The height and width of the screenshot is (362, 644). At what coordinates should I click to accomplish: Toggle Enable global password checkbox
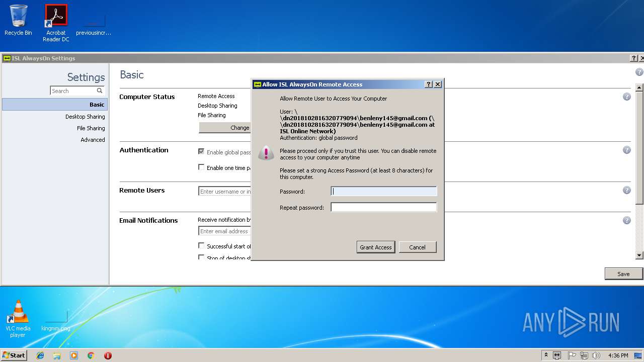pos(201,152)
